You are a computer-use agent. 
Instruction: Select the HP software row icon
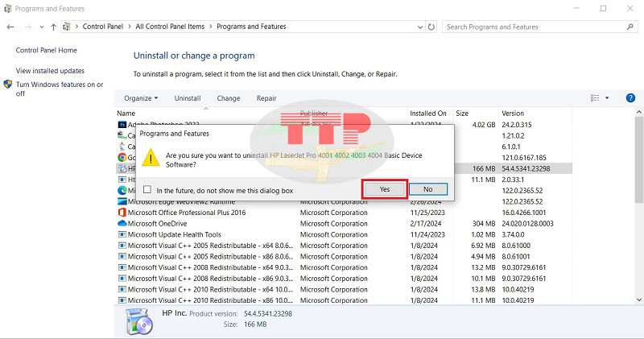122,168
